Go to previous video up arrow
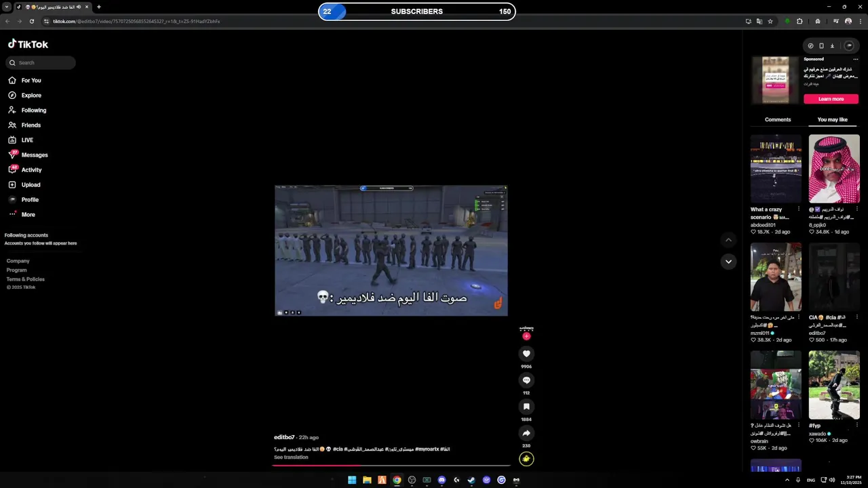868x488 pixels. click(x=728, y=240)
